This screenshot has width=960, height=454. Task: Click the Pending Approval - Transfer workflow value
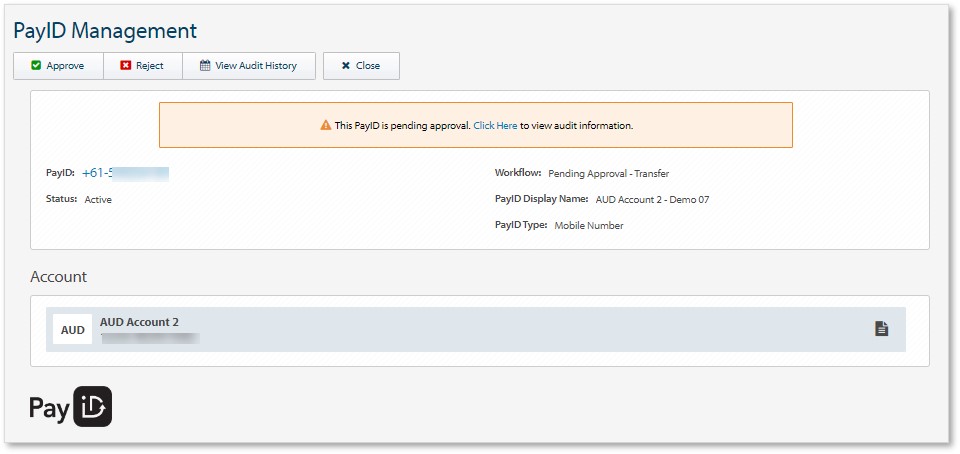(608, 174)
